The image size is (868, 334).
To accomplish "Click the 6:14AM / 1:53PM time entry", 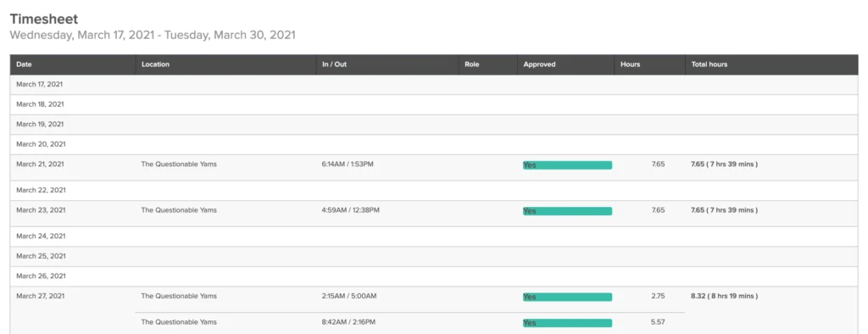I will pyautogui.click(x=348, y=164).
